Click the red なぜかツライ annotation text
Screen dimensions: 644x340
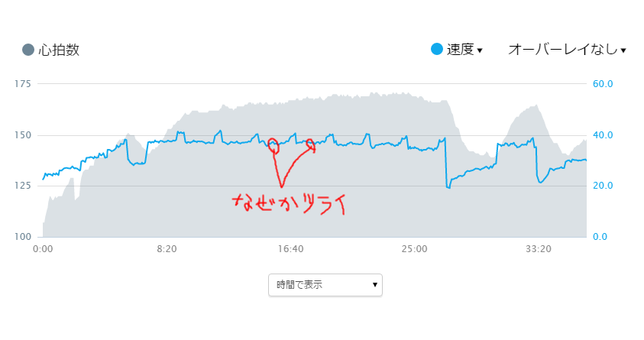pos(289,204)
